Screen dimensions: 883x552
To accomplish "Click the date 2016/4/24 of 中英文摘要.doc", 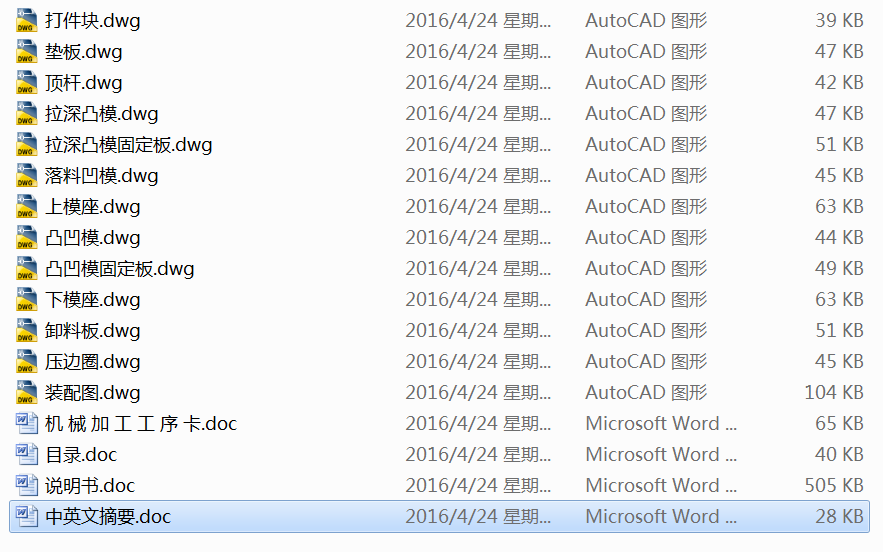I will pyautogui.click(x=478, y=516).
